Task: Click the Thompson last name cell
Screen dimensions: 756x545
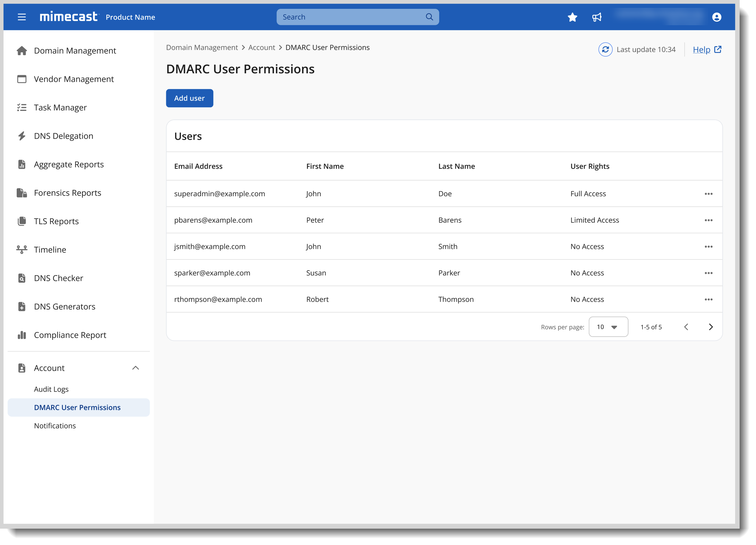Action: (x=456, y=299)
